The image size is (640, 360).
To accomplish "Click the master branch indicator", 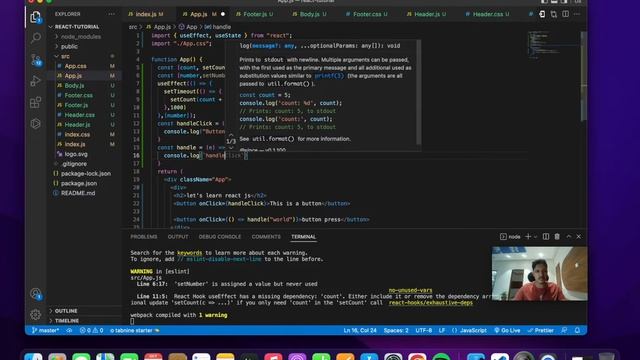I will [x=45, y=330].
